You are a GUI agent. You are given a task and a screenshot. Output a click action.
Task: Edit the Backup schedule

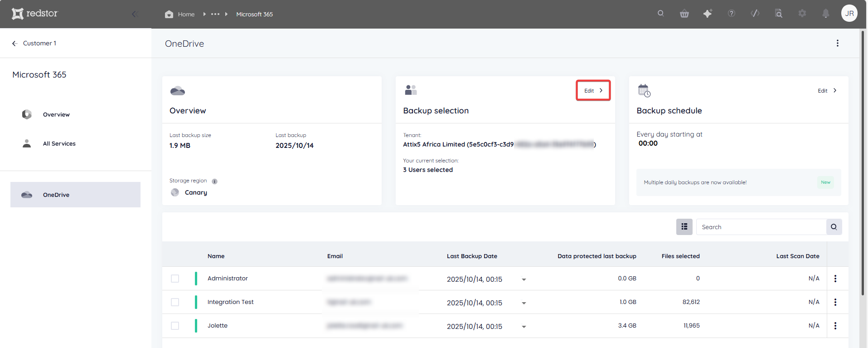pos(827,91)
